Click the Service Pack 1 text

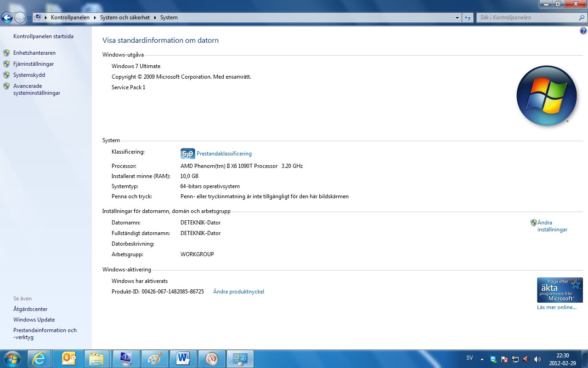pos(128,87)
